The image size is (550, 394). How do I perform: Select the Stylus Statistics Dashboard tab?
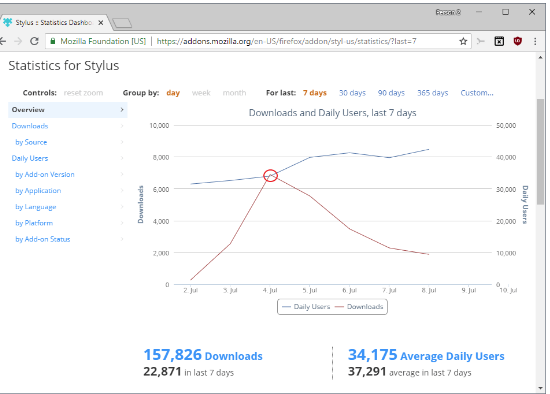coord(53,23)
